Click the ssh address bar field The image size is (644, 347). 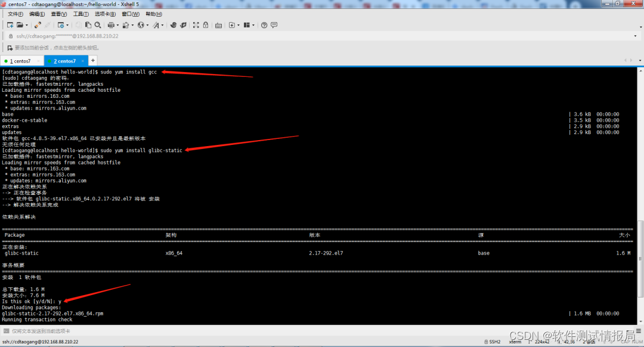[323, 36]
